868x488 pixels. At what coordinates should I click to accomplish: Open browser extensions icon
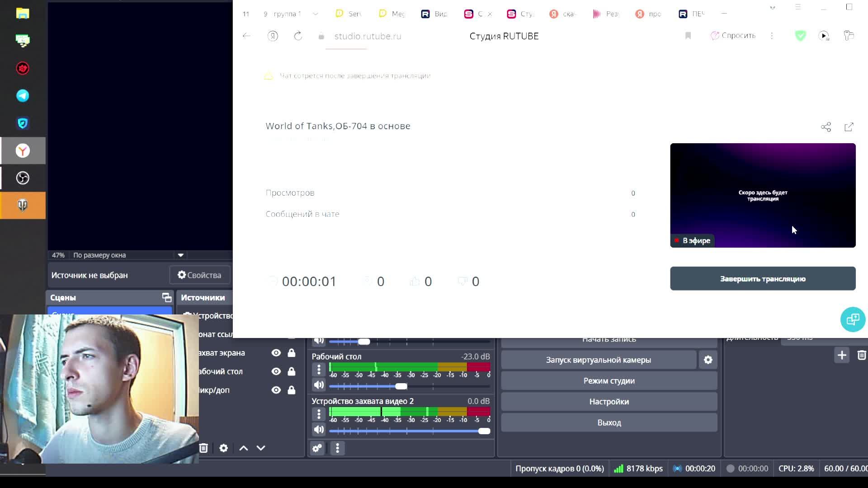(x=849, y=36)
